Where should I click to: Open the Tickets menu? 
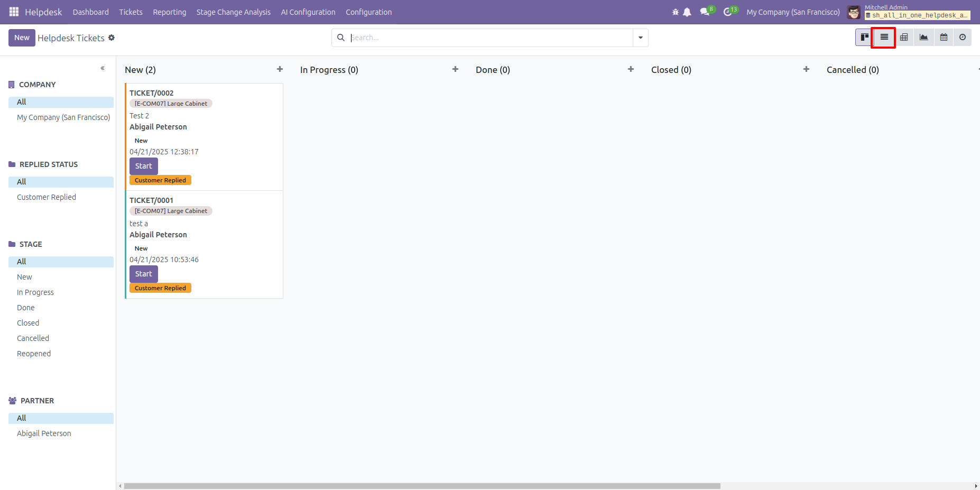click(x=131, y=12)
